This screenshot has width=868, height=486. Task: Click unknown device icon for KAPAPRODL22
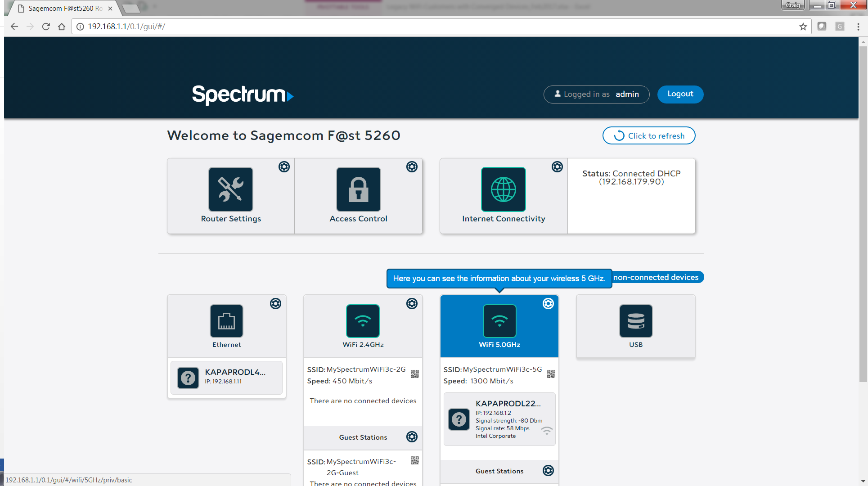coord(459,419)
